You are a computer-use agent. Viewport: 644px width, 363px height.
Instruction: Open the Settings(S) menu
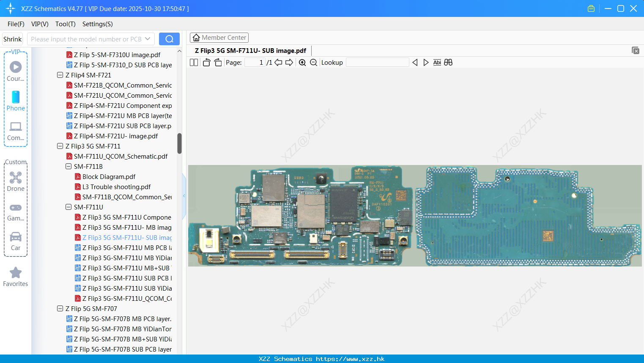click(x=98, y=24)
